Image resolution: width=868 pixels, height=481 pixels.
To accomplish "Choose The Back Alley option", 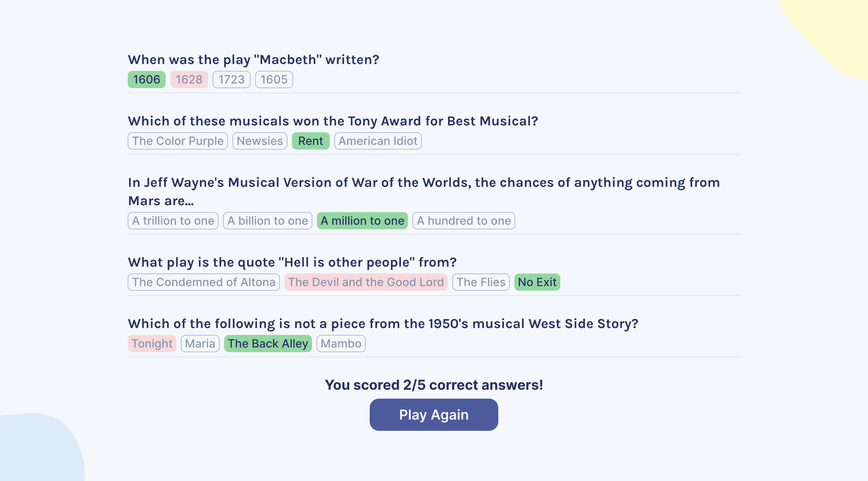I will click(268, 343).
